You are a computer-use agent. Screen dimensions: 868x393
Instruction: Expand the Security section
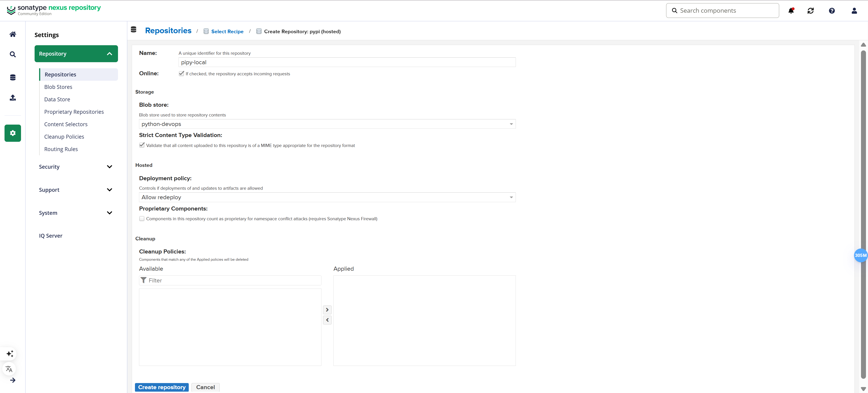pos(76,167)
